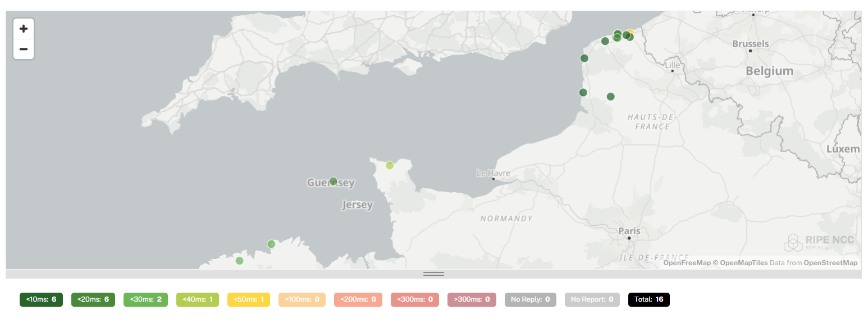868x323 pixels.
Task: Click the light-green probe on Cotentin peninsula
Action: 390,165
